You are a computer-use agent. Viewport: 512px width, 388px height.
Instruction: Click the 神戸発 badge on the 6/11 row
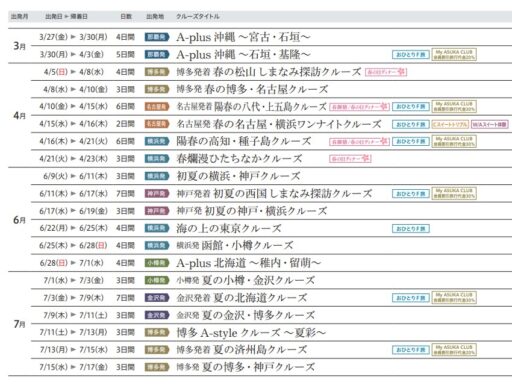[157, 193]
